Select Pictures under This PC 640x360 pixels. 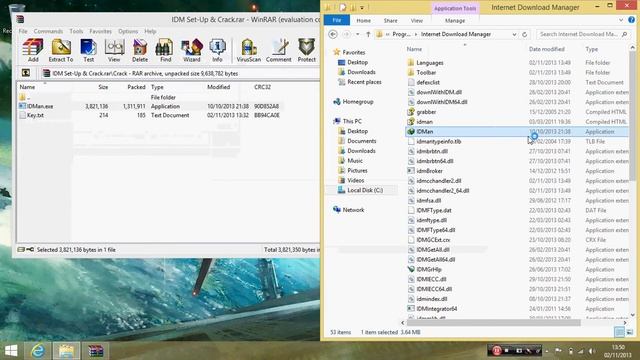[x=357, y=170]
